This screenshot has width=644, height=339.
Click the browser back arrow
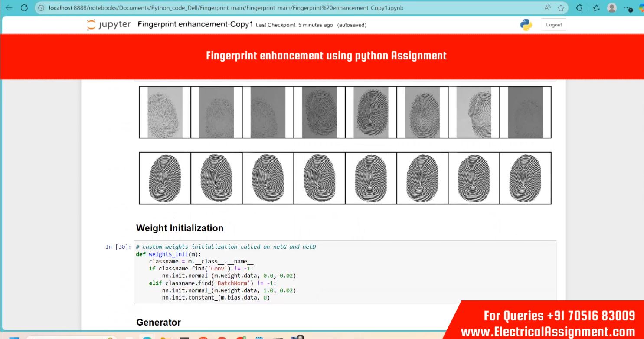pyautogui.click(x=9, y=8)
